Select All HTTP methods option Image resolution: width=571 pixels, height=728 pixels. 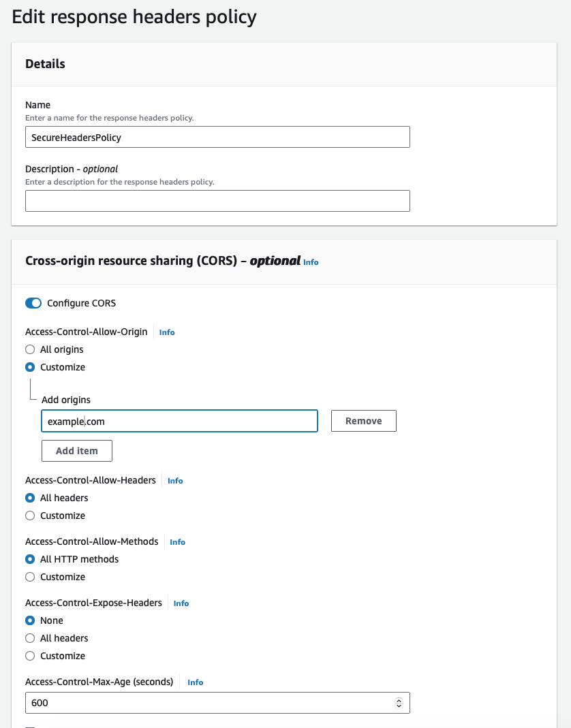[x=30, y=559]
